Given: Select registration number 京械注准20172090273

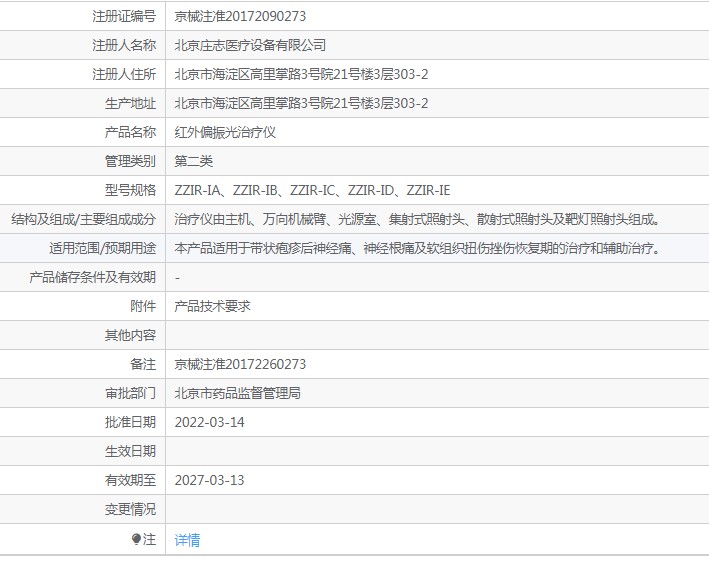Looking at the screenshot, I should 240,16.
